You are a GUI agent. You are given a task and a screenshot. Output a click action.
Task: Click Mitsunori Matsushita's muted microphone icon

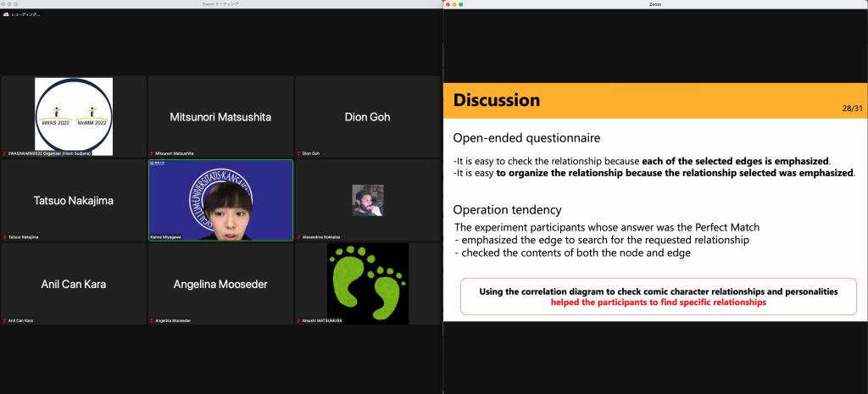tap(152, 153)
